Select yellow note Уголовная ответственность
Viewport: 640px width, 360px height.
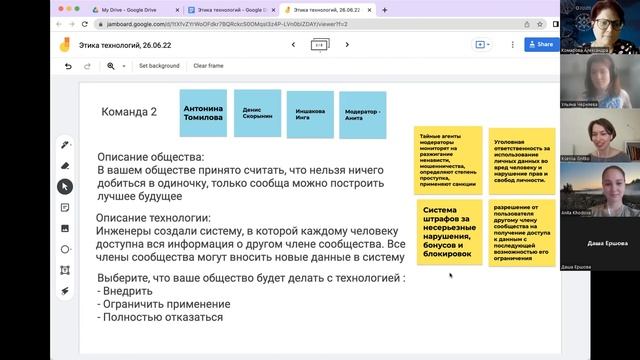522,161
